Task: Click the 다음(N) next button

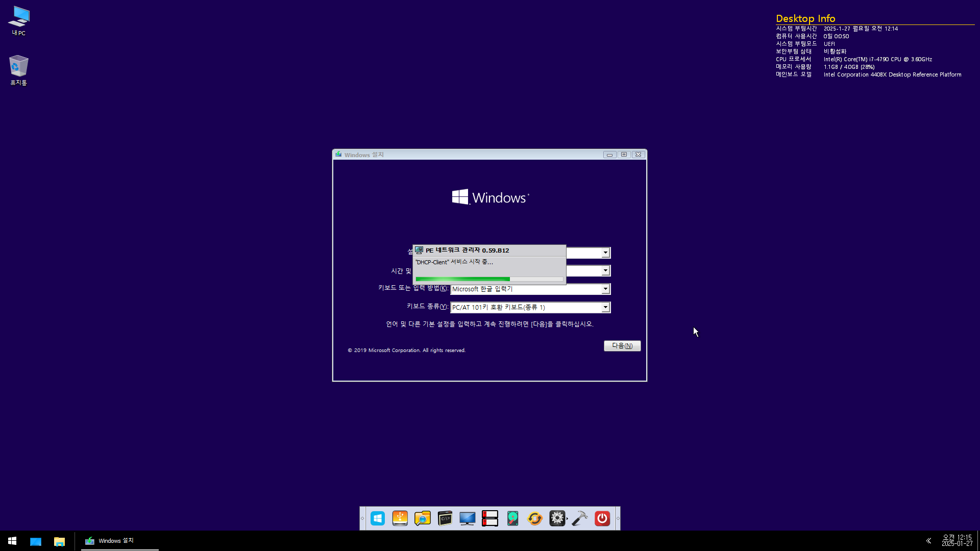Action: (x=622, y=346)
